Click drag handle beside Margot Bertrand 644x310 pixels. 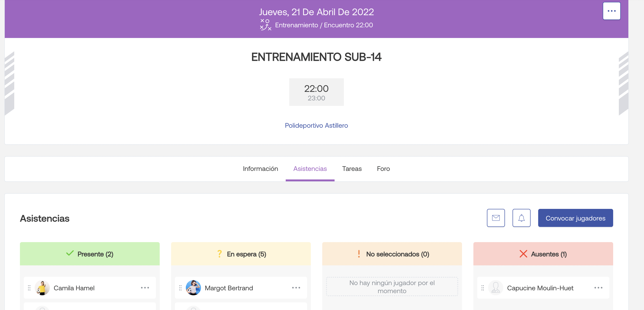180,288
